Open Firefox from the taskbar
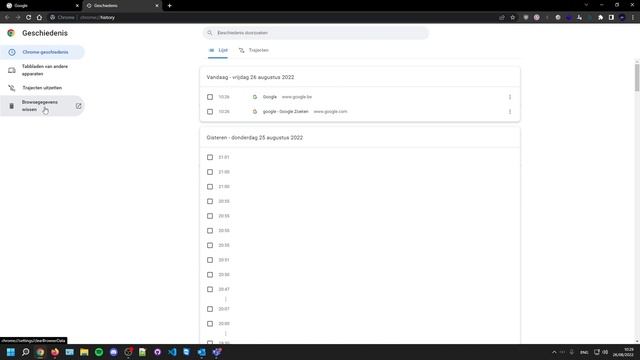The image size is (640, 360). [55, 352]
